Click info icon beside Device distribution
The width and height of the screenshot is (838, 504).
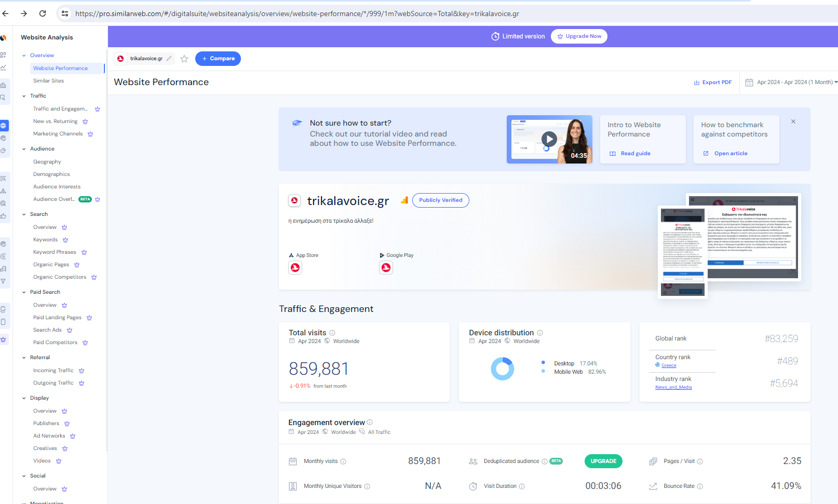pos(540,333)
